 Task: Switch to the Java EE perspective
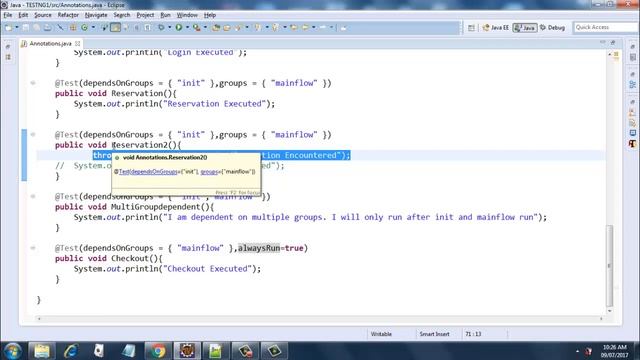click(496, 28)
